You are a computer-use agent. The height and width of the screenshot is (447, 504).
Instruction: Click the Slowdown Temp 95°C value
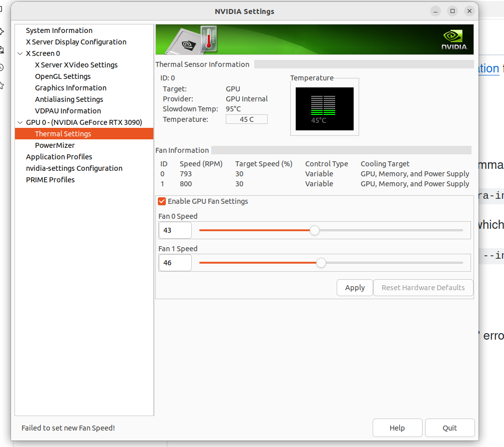click(x=233, y=109)
